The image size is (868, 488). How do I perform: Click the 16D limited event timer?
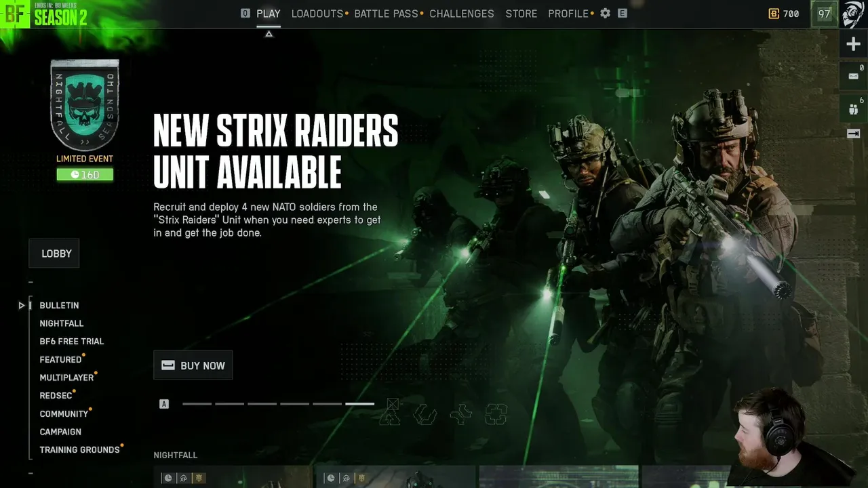85,175
